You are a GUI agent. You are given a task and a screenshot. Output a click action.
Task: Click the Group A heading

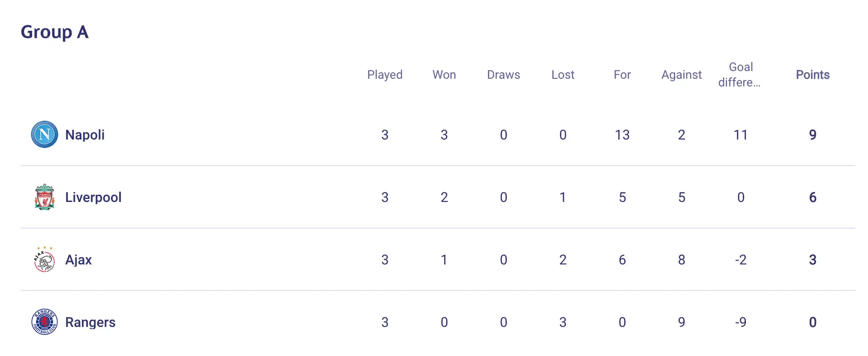[x=54, y=32]
